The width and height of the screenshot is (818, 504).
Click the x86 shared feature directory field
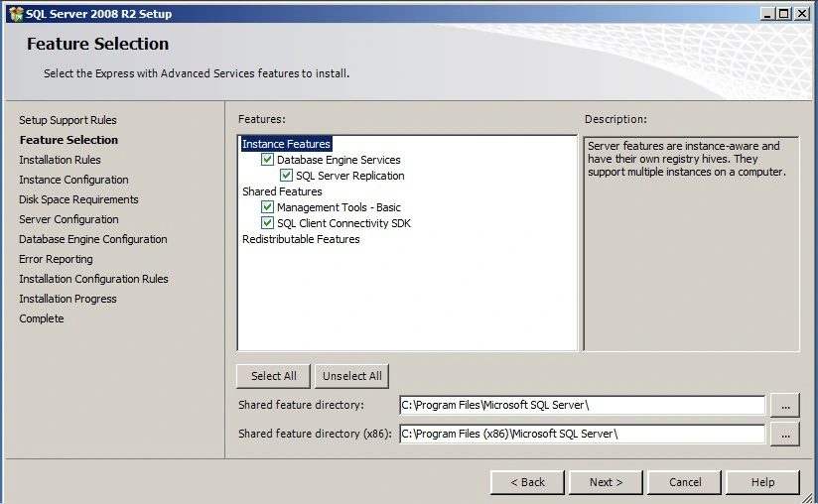582,434
